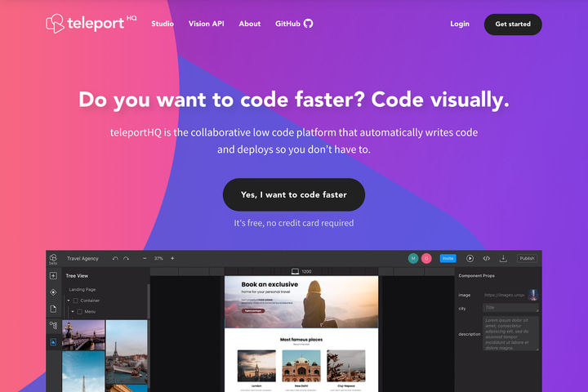
Task: Click the GitHub octocat icon
Action: (x=308, y=24)
